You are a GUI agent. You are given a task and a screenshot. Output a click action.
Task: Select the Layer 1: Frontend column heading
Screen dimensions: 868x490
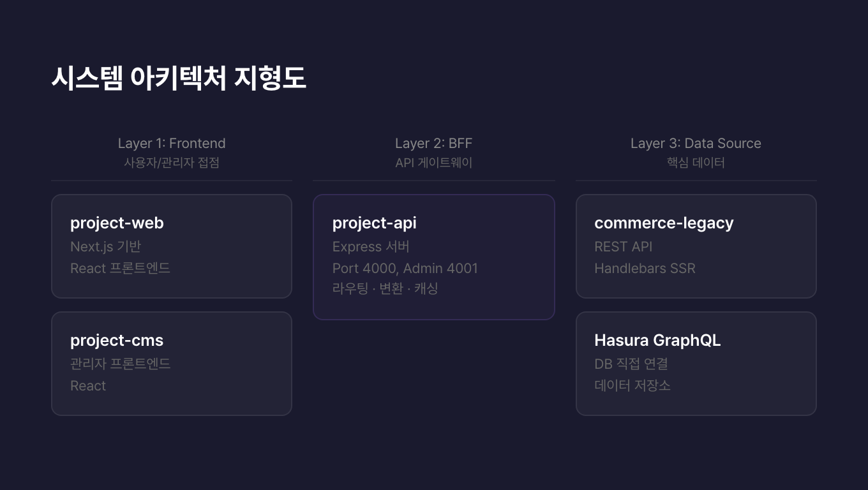[x=172, y=144]
